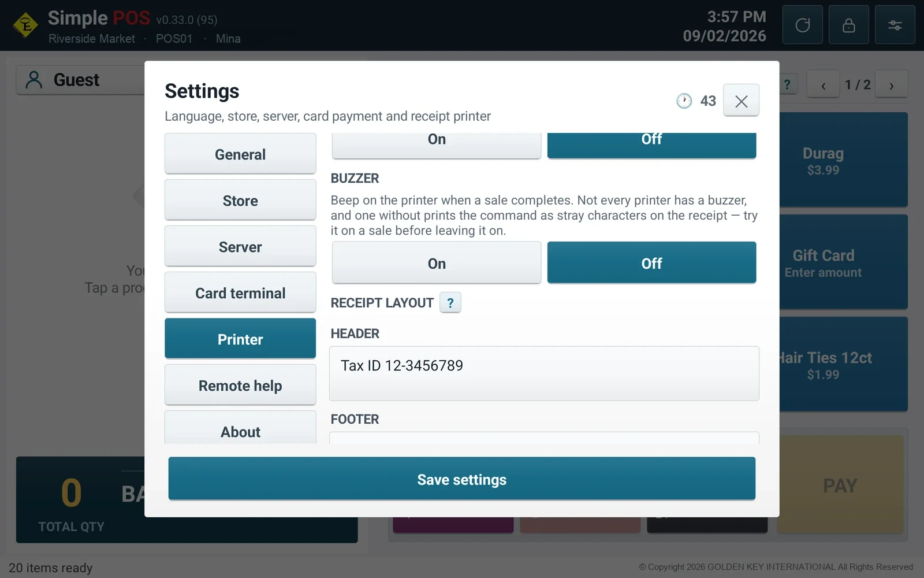Click the version text 'v0.33.0 (95)'
Screen dimensions: 924x578
[x=187, y=20]
